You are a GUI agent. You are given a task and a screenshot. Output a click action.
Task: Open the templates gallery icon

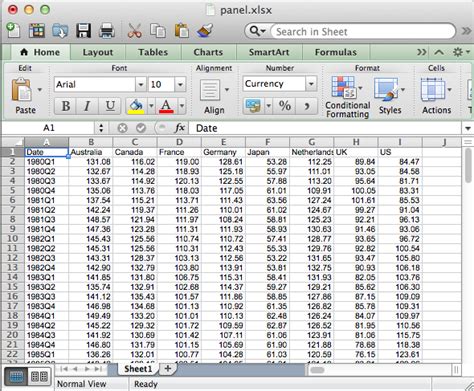coord(37,31)
